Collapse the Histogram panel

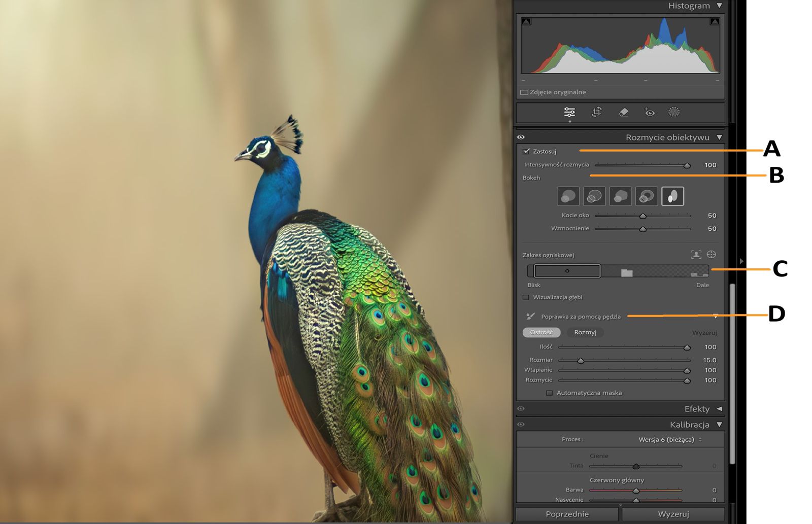pos(719,6)
